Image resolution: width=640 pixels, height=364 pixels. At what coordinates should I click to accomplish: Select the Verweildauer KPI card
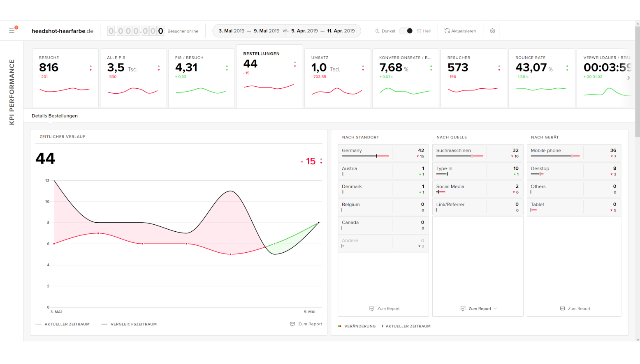[605, 78]
